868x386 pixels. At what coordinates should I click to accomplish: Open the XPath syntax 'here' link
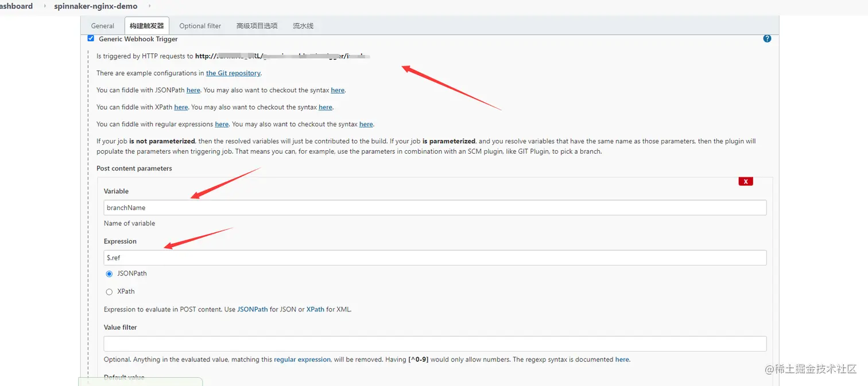[325, 107]
